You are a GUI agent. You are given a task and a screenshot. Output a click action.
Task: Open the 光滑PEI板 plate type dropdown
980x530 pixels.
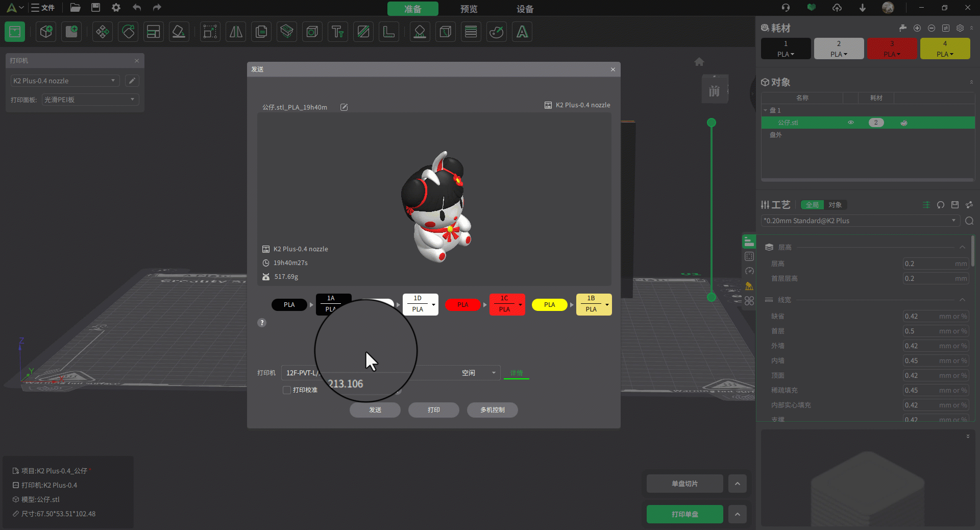(90, 100)
